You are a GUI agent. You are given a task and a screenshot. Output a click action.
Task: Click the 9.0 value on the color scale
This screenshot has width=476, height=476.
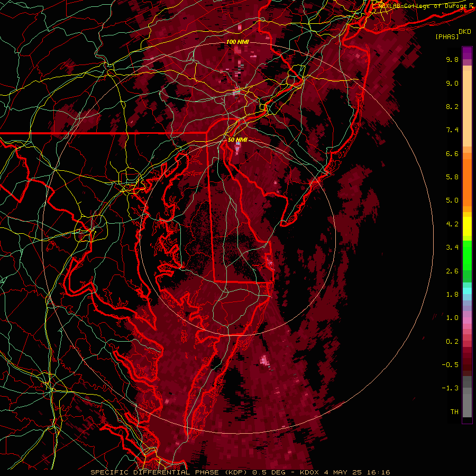point(452,83)
